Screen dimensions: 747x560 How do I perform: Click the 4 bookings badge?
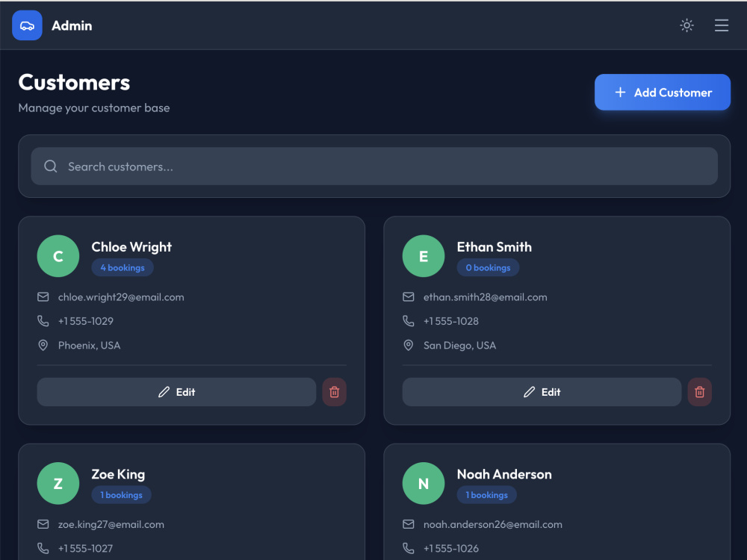[123, 267]
